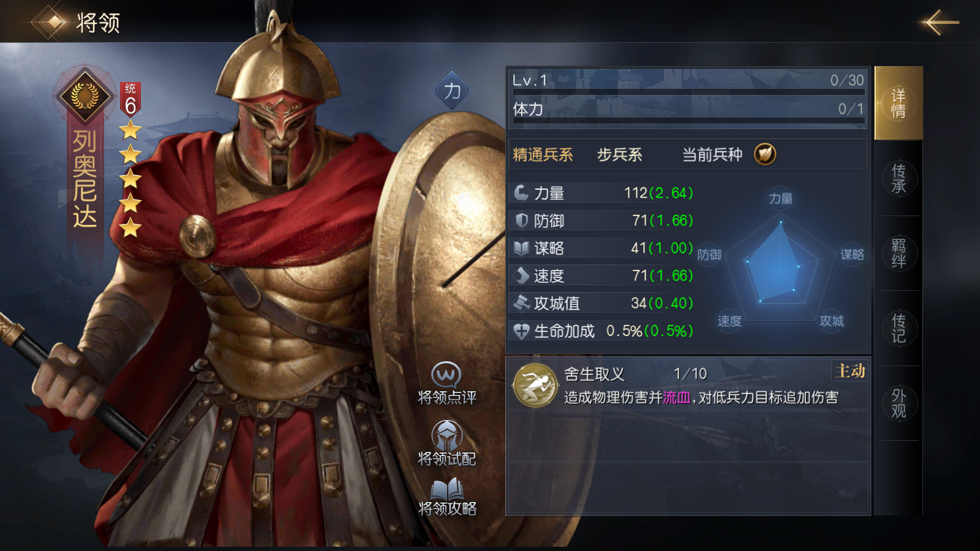Switch to the 详情 tab
The height and width of the screenshot is (551, 980).
click(x=899, y=103)
